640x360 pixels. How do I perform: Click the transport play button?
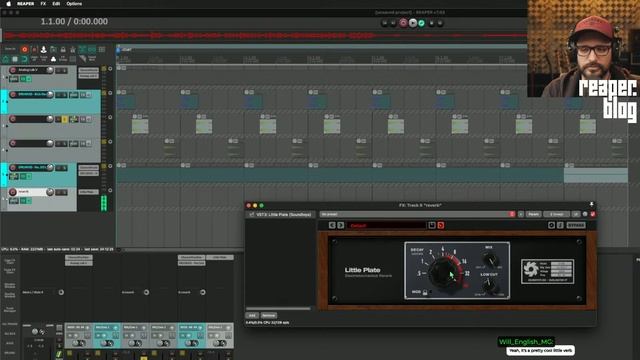click(413, 23)
